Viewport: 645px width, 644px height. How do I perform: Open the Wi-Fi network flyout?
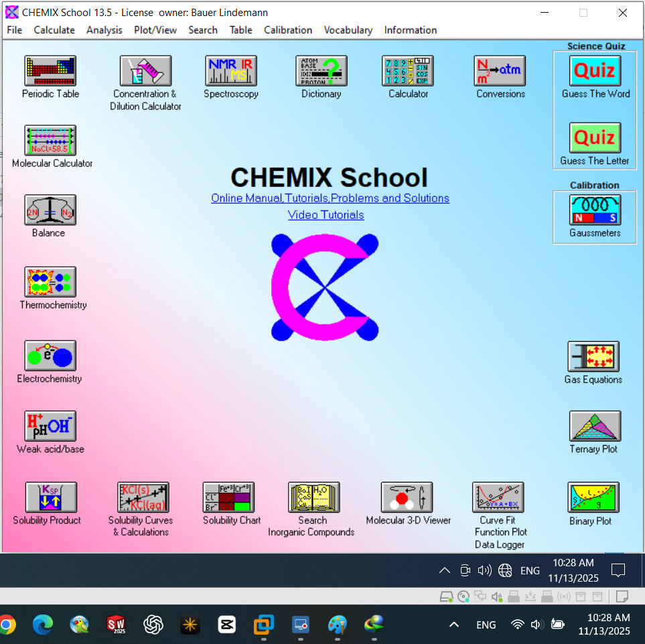coord(518,625)
